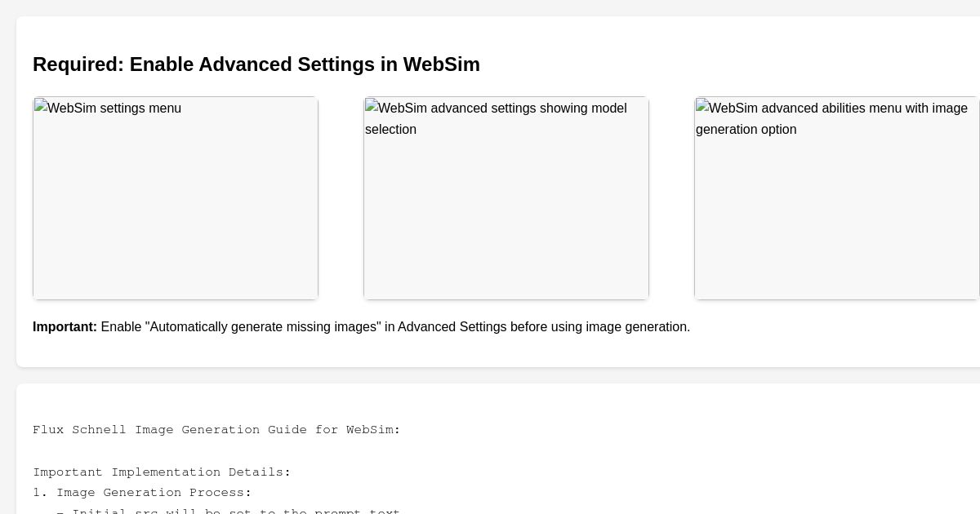Select the Important Implementation Details line

[x=162, y=472]
